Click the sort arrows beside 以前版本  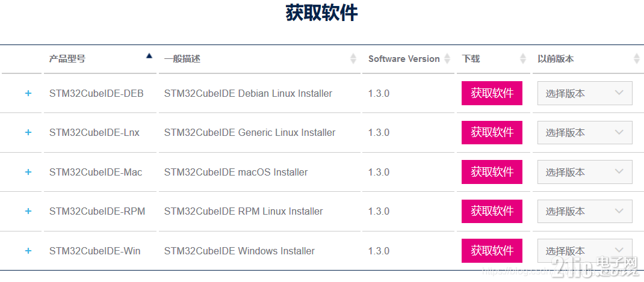coord(637,59)
